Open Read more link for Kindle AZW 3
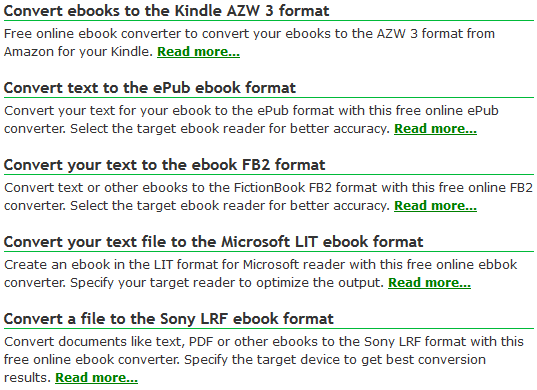 point(198,52)
